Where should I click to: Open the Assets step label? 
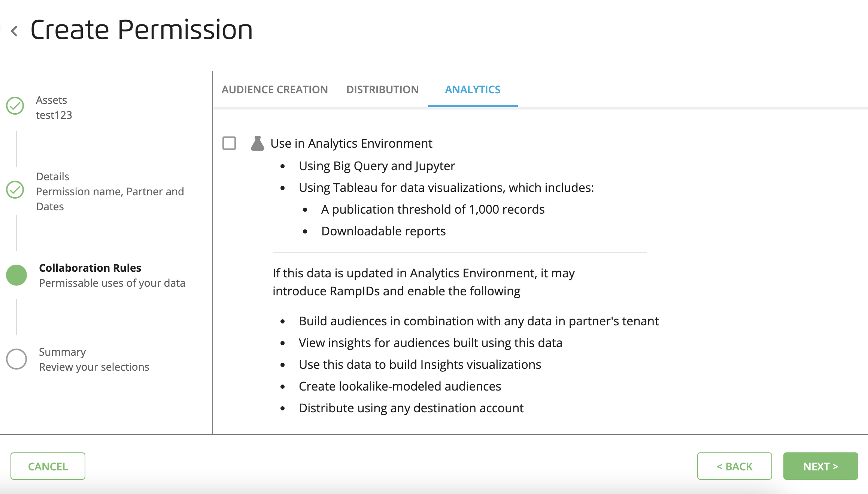[51, 100]
